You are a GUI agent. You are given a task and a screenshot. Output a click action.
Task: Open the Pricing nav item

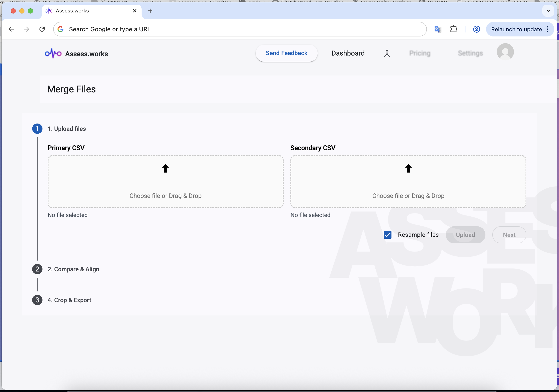(x=420, y=53)
